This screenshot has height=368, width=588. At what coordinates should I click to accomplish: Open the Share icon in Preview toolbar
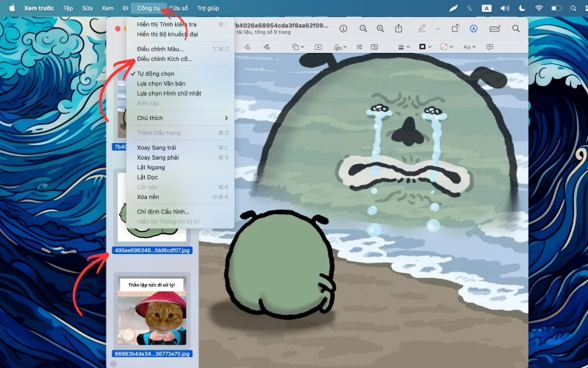click(398, 28)
